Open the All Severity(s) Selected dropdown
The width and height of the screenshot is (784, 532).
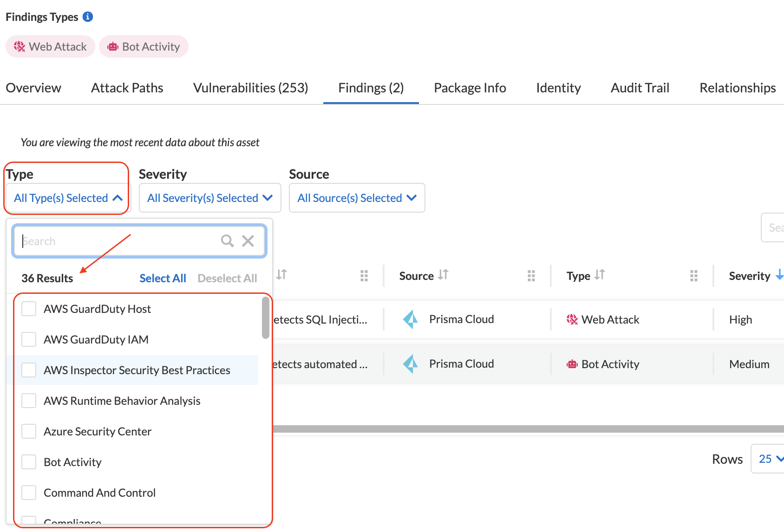(x=210, y=198)
